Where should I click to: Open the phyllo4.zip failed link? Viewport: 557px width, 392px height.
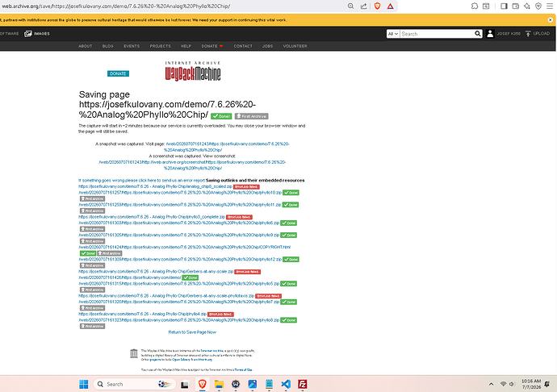click(142, 314)
